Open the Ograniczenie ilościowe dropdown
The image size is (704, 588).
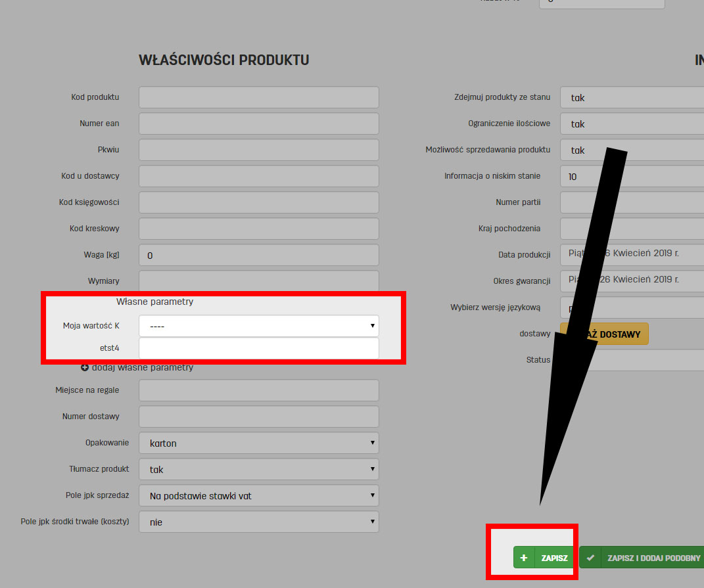(631, 124)
